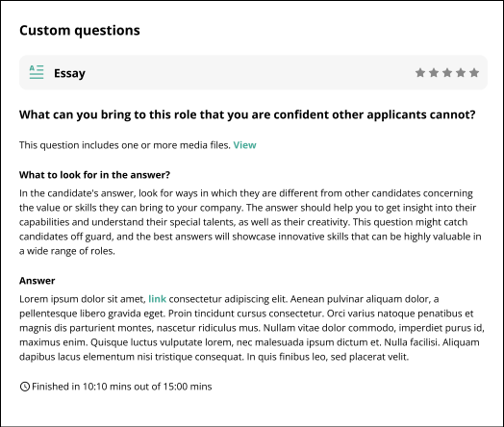Click the Essay label in header bar
The width and height of the screenshot is (504, 427).
coord(69,73)
